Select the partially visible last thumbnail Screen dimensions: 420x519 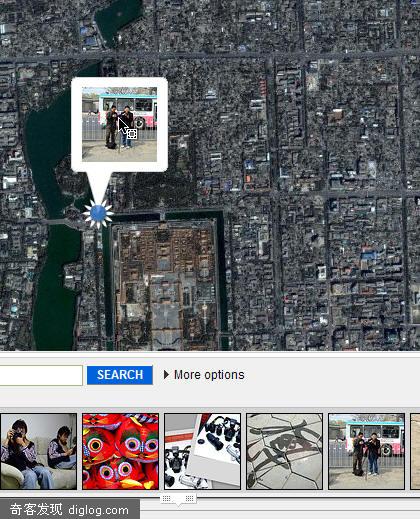(415, 451)
